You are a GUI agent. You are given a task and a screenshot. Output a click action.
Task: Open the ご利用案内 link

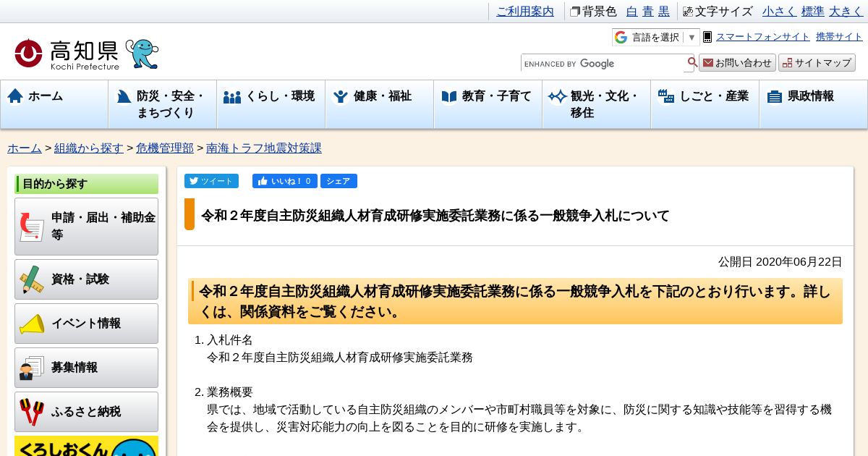525,11
